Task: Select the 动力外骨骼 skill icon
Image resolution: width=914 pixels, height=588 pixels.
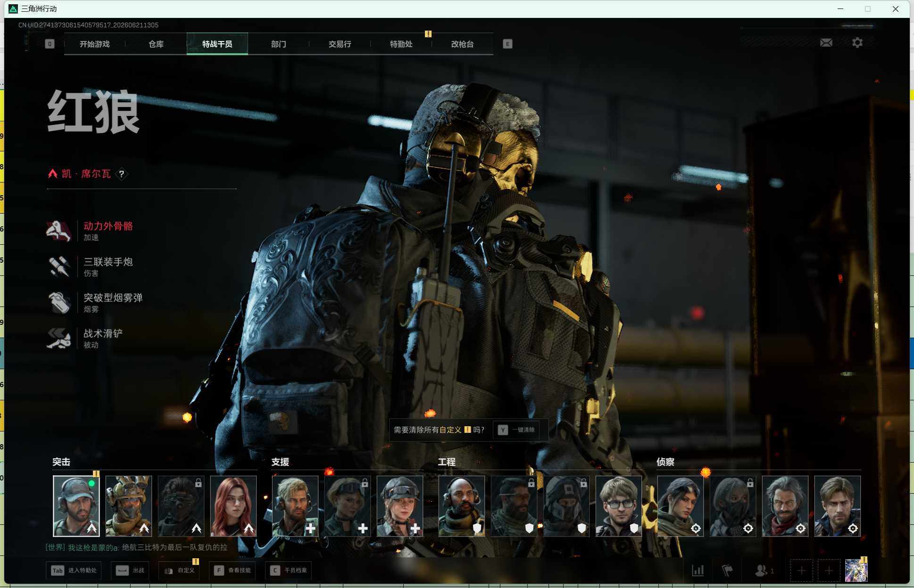Action: tap(59, 231)
